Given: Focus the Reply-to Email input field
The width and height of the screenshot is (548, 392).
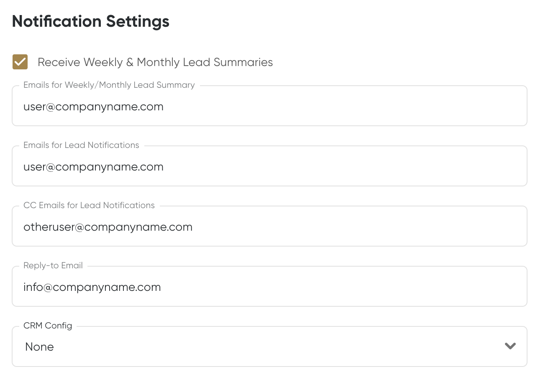Looking at the screenshot, I should coord(269,286).
